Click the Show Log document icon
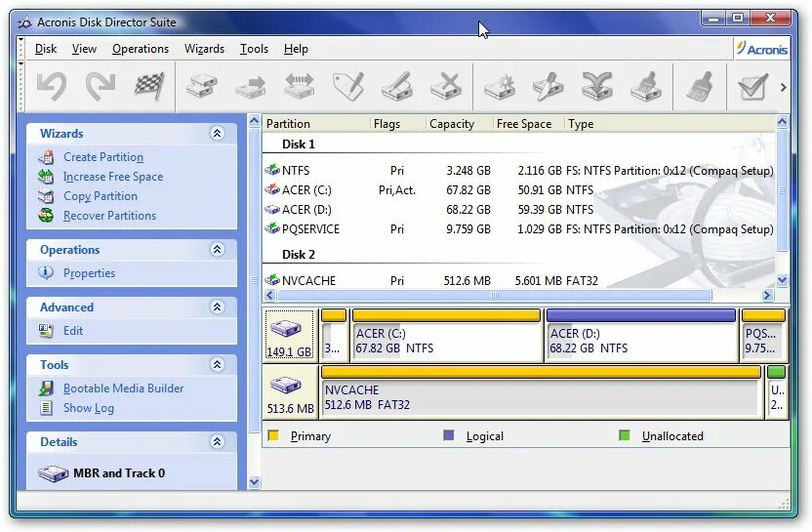Image resolution: width=812 pixels, height=532 pixels. tap(46, 408)
